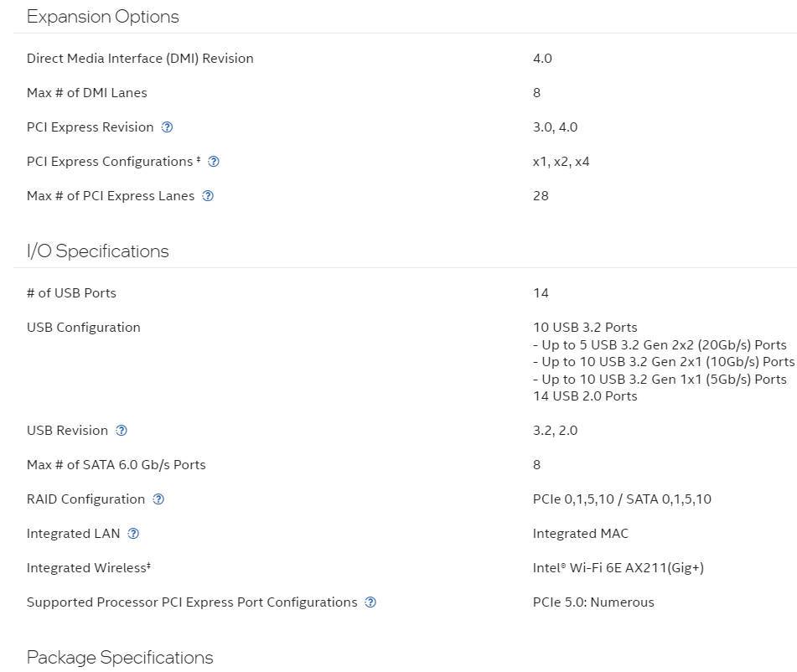Click the PCIe 0,1,5,10 / SATA 0,1,5,10 text
Viewport: 797px width, 672px height.
tap(622, 499)
